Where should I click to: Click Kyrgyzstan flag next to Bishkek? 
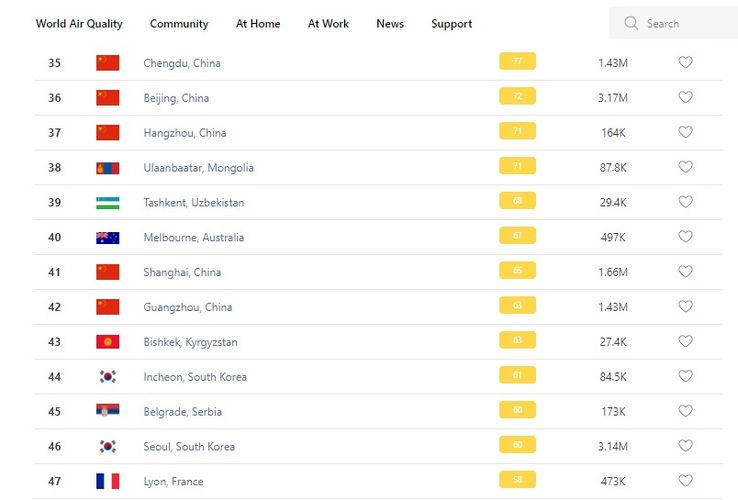tap(107, 342)
